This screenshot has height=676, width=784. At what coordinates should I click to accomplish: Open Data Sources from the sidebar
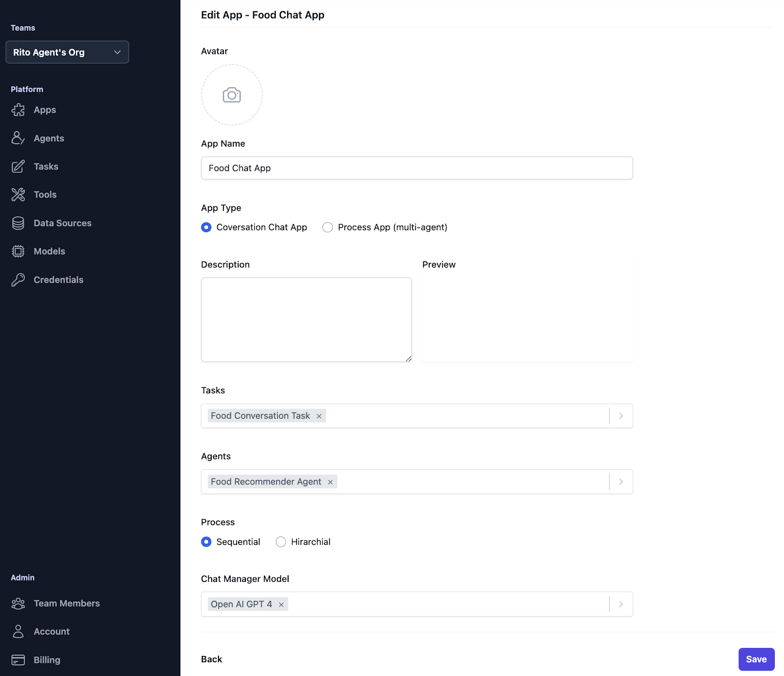coord(63,223)
